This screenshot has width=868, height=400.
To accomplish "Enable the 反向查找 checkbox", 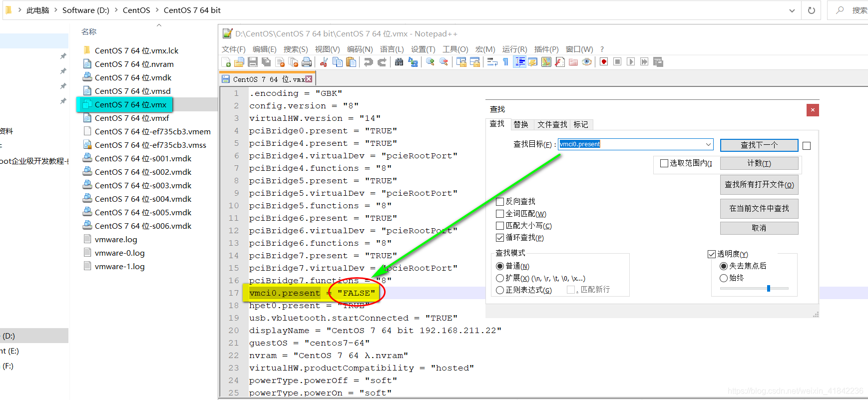I will click(x=500, y=202).
